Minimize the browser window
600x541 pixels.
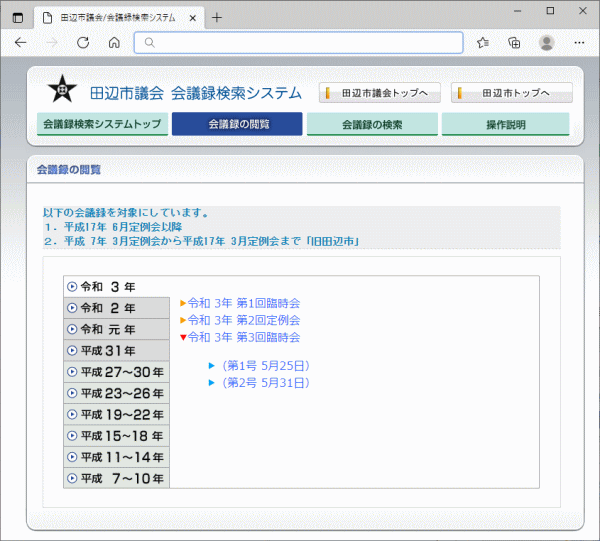(517, 11)
